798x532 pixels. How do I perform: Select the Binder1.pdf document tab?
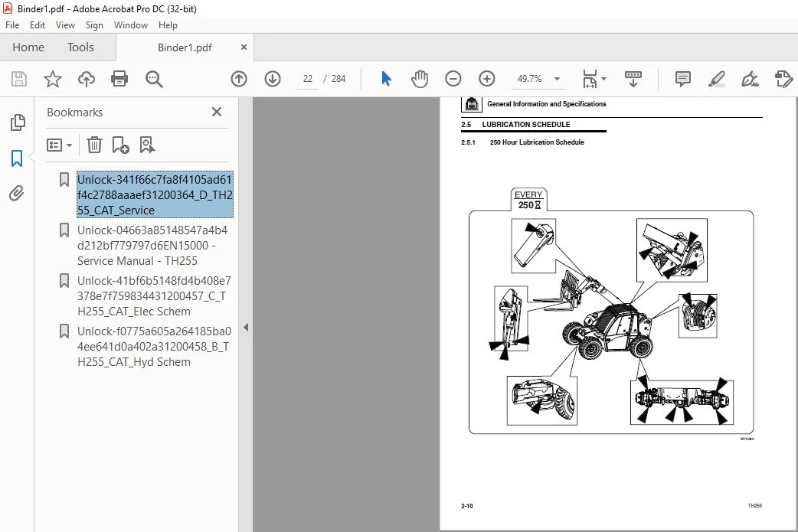[185, 47]
